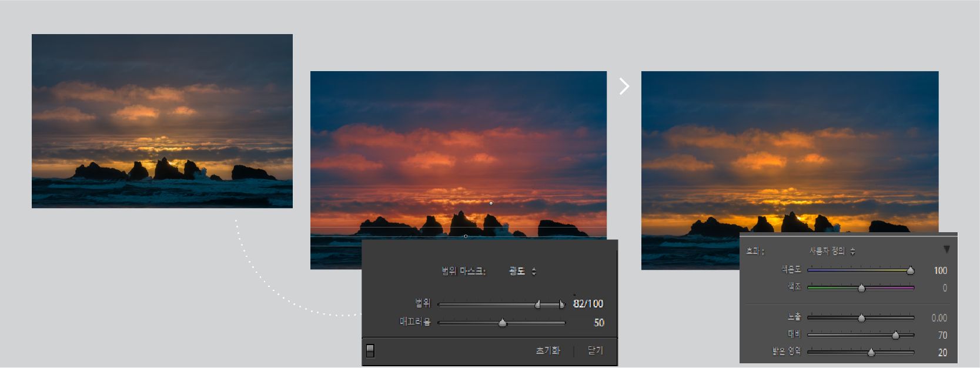Toggle the filter on/off switch beside 초기화
This screenshot has width=980, height=368.
click(x=370, y=351)
